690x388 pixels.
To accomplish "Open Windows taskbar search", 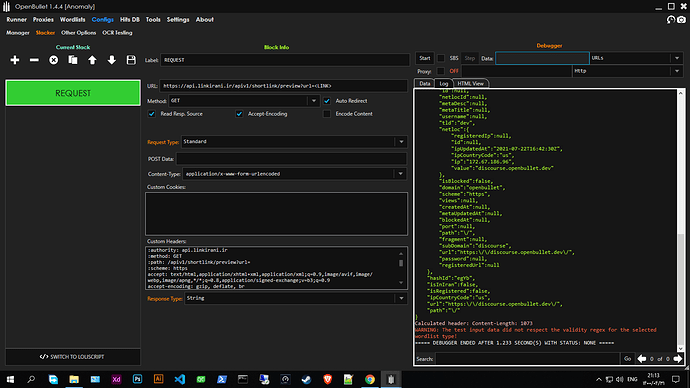I will (31, 379).
